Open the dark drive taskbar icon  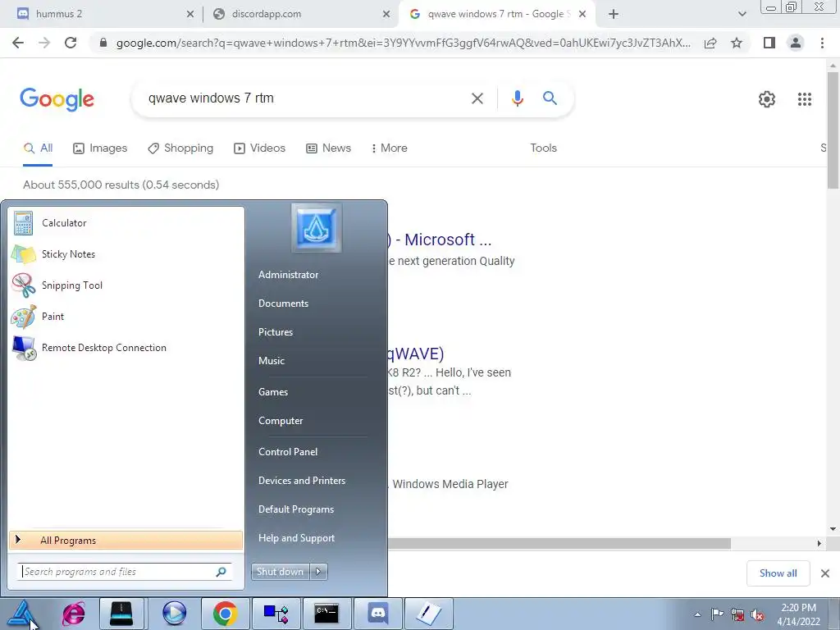[121, 614]
